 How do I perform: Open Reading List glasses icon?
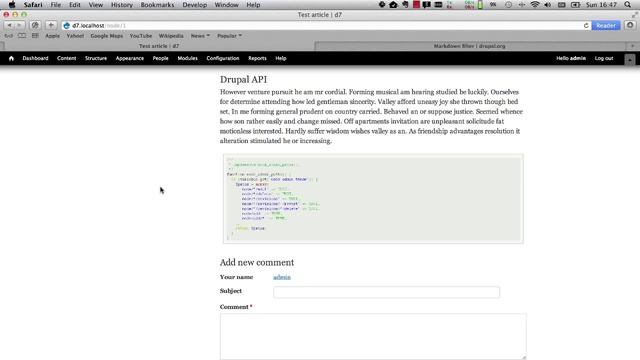tap(9, 36)
